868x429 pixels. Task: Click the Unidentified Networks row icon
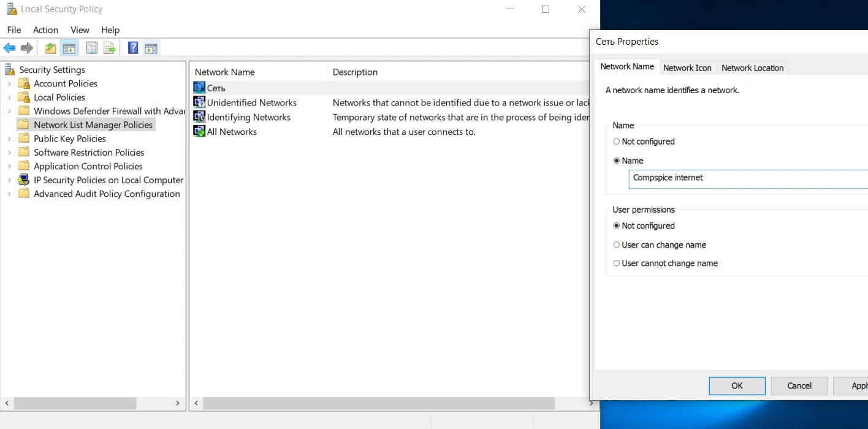199,102
